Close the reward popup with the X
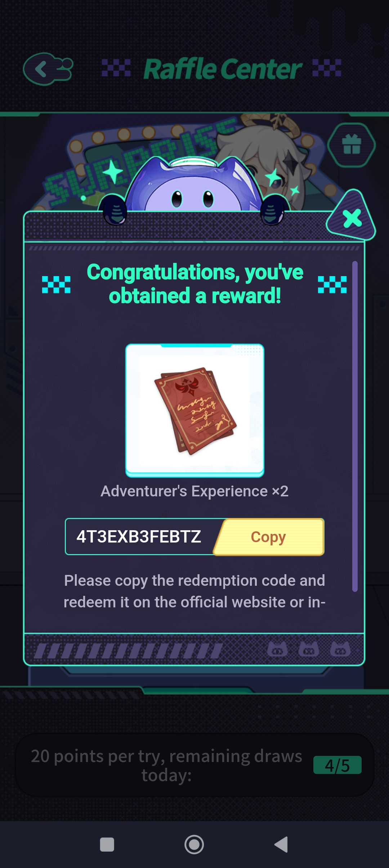The height and width of the screenshot is (868, 389). pos(352,218)
